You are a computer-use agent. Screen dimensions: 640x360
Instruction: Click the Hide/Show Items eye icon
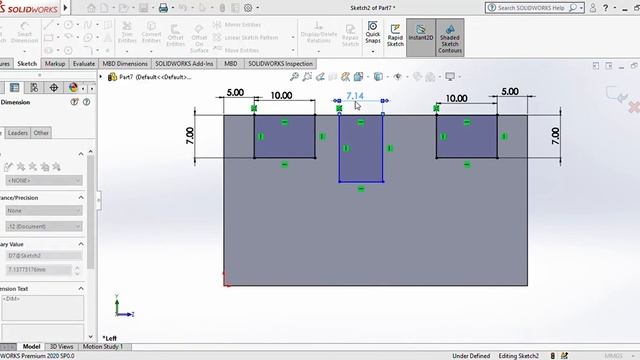pyautogui.click(x=398, y=77)
